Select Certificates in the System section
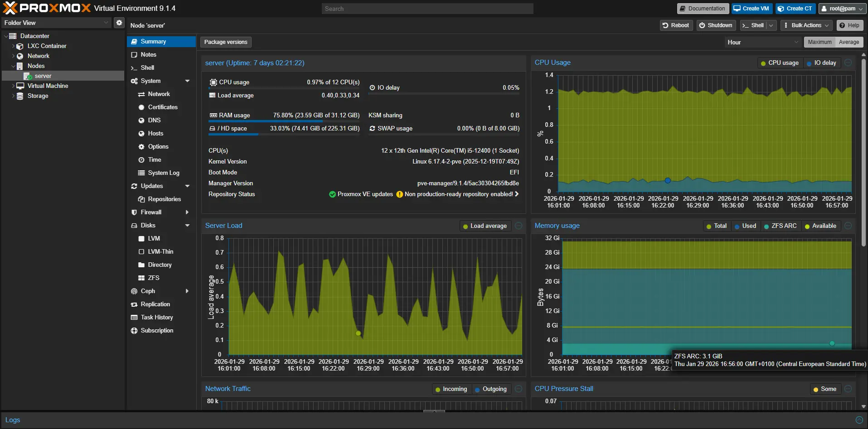 pos(163,107)
